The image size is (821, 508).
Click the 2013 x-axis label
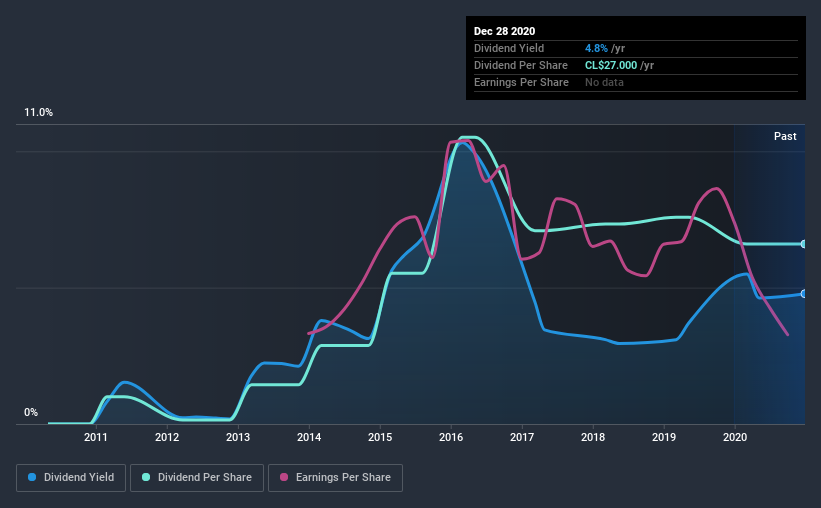(x=238, y=437)
